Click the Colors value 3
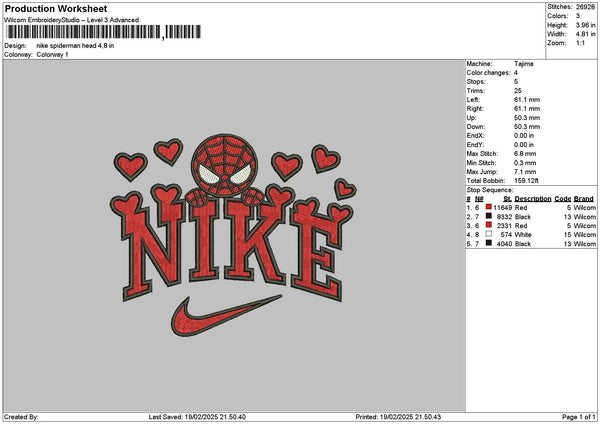Viewport: 600px width, 424px height. pos(578,16)
